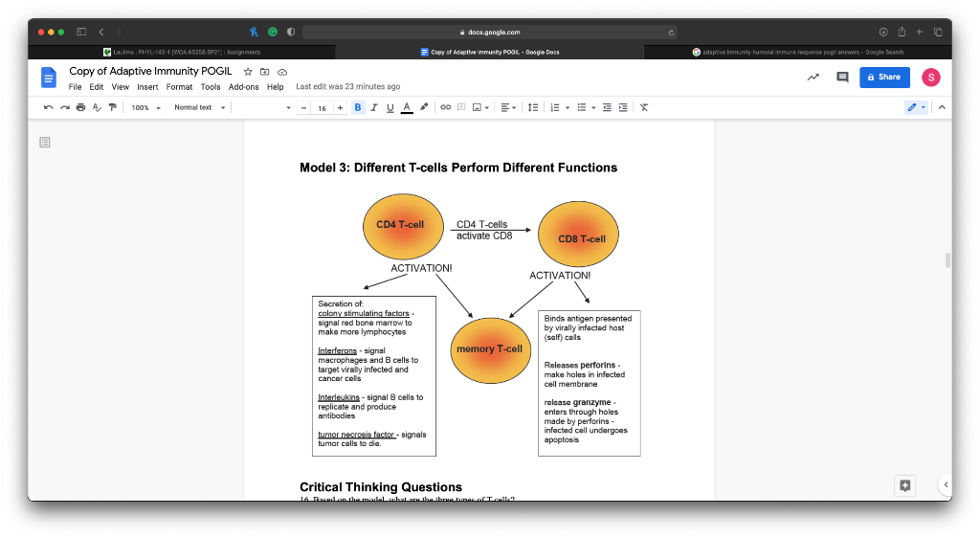Viewport: 980px width, 538px height.
Task: Toggle bold formatting
Action: point(358,107)
